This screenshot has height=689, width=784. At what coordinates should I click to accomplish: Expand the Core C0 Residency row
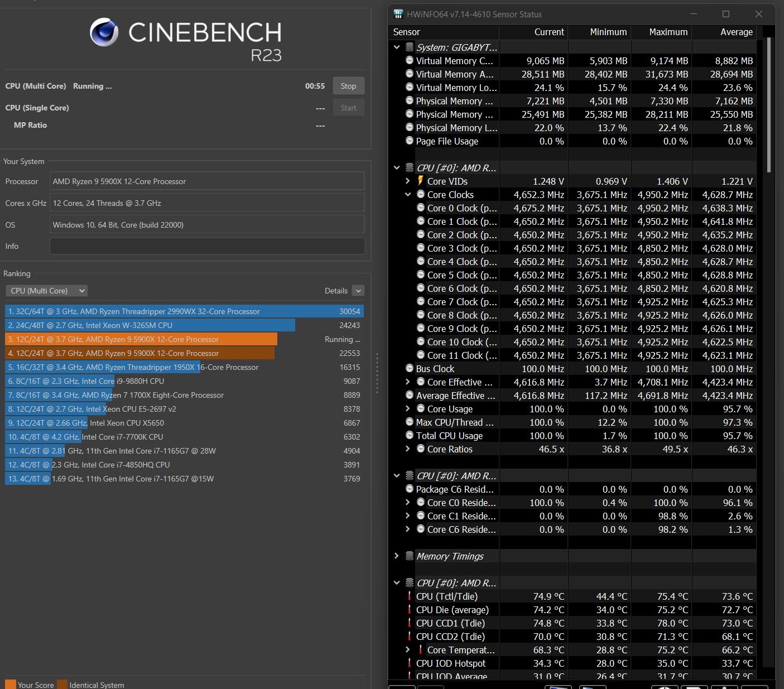[407, 502]
